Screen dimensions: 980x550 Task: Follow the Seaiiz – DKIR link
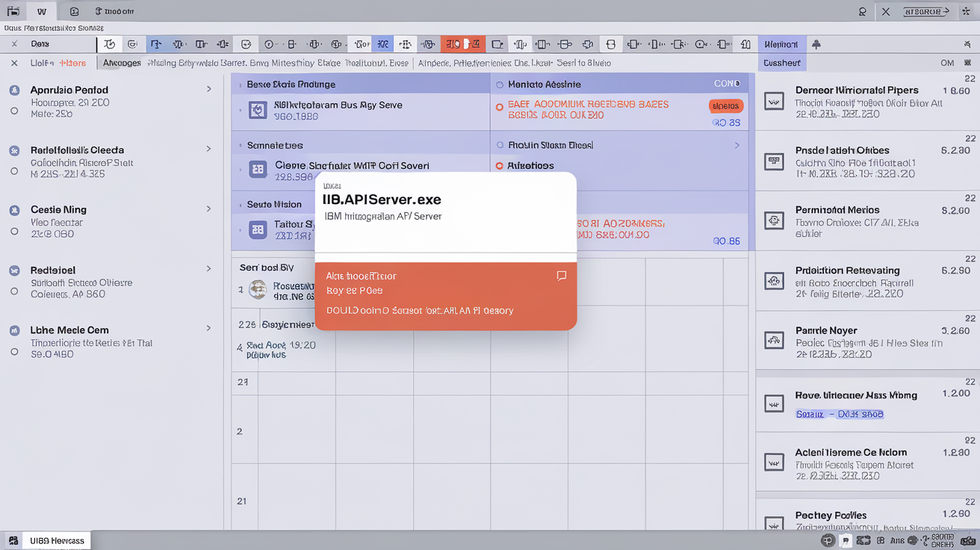(840, 414)
